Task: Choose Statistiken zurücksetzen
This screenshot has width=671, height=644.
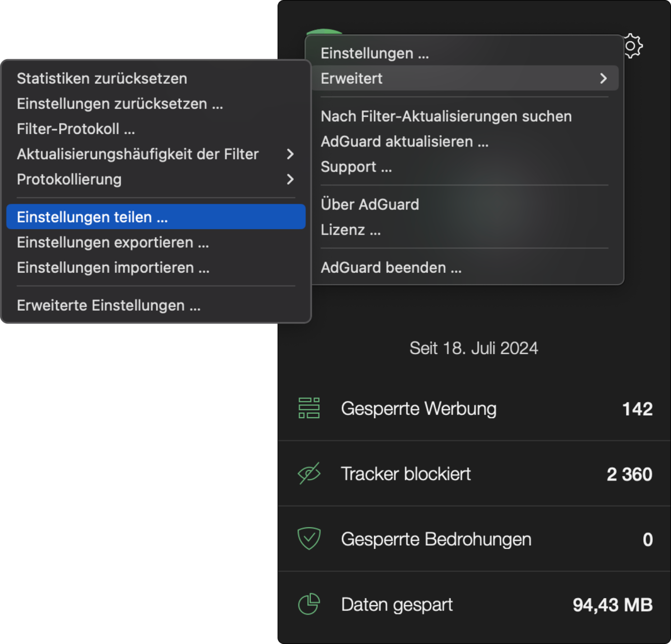Action: [x=156, y=78]
